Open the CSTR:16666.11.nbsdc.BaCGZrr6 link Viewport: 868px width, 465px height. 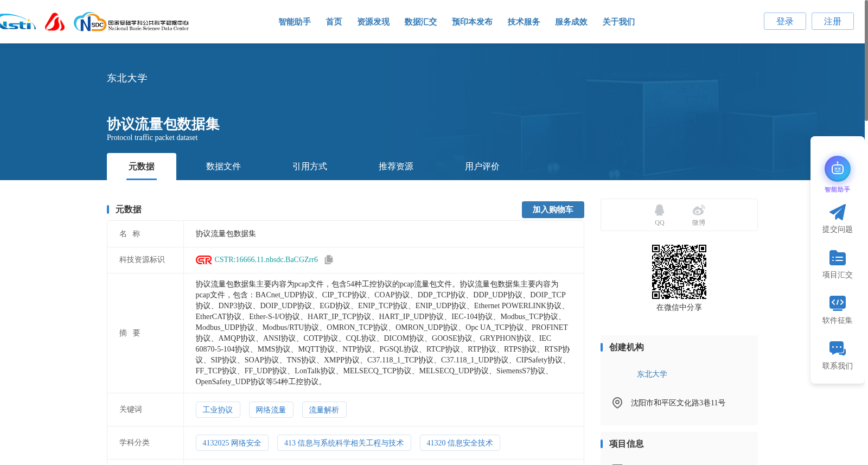pyautogui.click(x=266, y=260)
